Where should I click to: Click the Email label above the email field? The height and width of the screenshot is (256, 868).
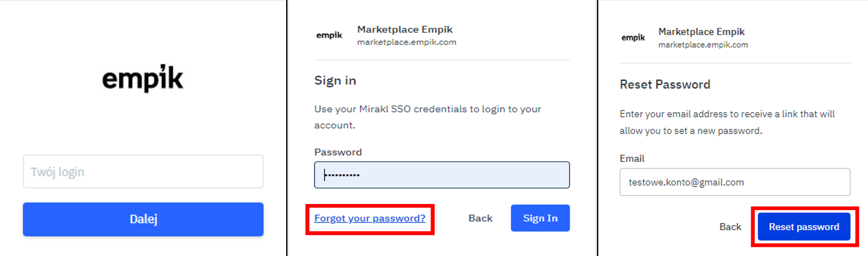coord(632,159)
